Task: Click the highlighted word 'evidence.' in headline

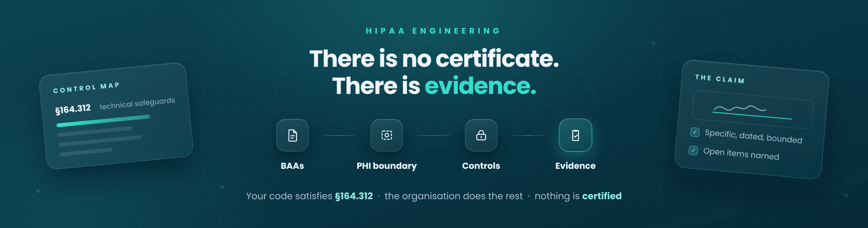Action: tap(480, 86)
